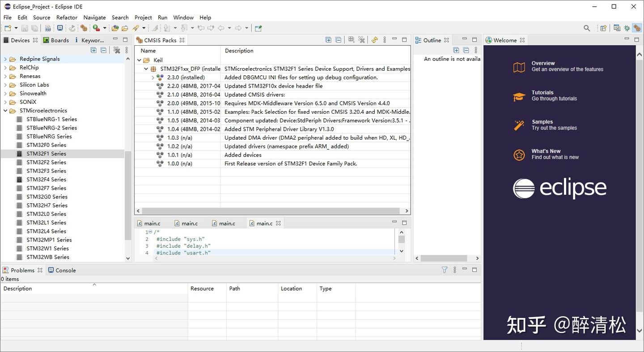Viewport: 644px width, 352px height.
Task: Open the View Menu of the Outline view
Action: click(x=475, y=50)
